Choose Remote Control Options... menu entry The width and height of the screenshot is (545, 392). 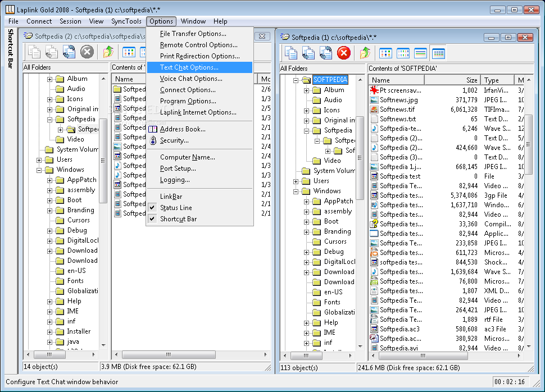pos(200,45)
